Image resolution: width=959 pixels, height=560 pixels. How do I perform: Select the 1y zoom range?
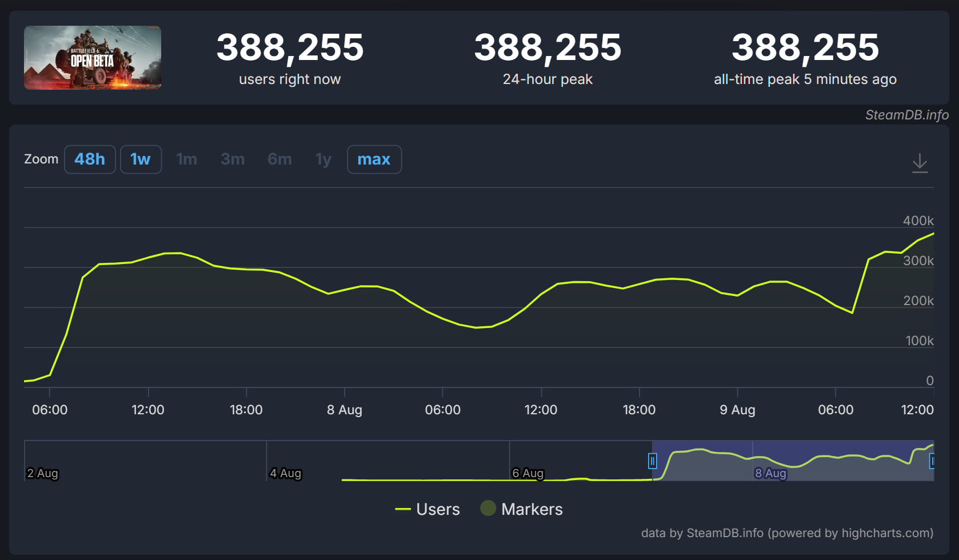tap(323, 159)
